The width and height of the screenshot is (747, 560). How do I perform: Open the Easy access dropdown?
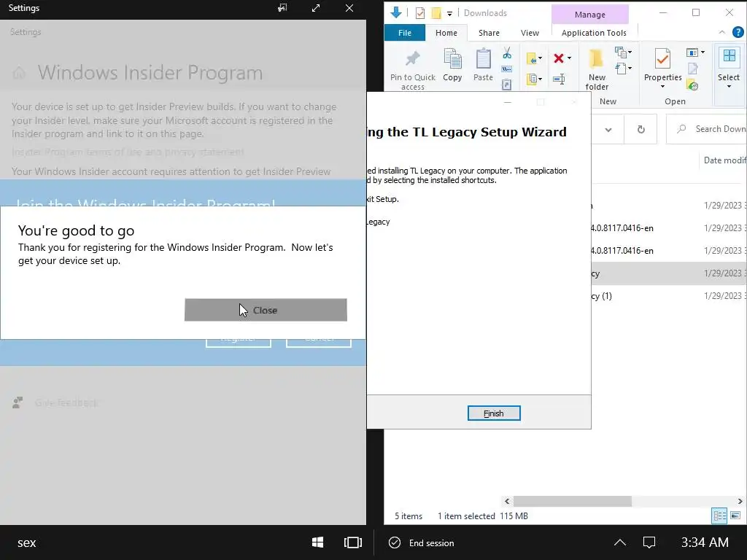(x=623, y=69)
